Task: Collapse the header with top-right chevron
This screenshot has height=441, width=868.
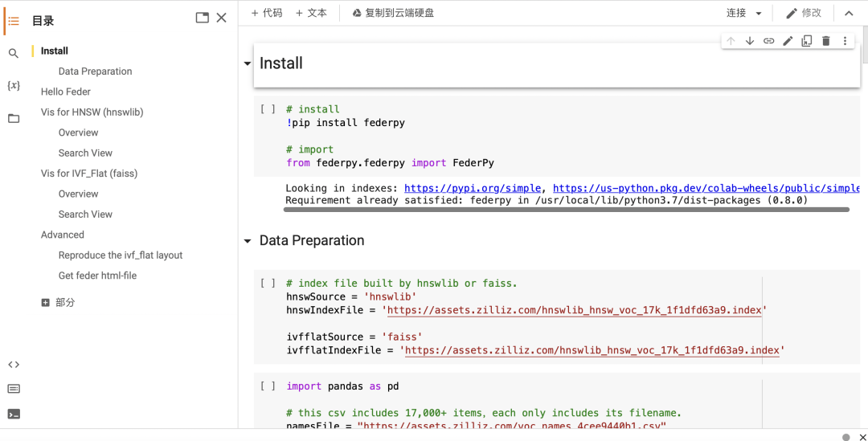Action: [849, 14]
